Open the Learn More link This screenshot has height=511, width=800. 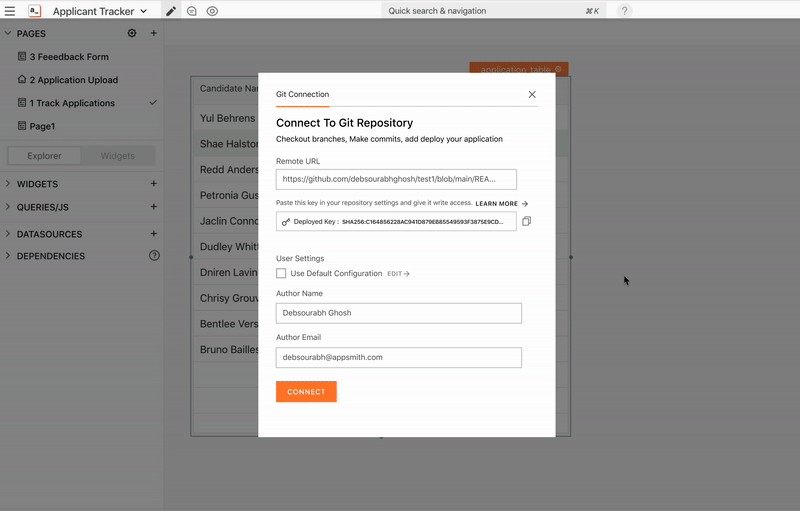(501, 203)
